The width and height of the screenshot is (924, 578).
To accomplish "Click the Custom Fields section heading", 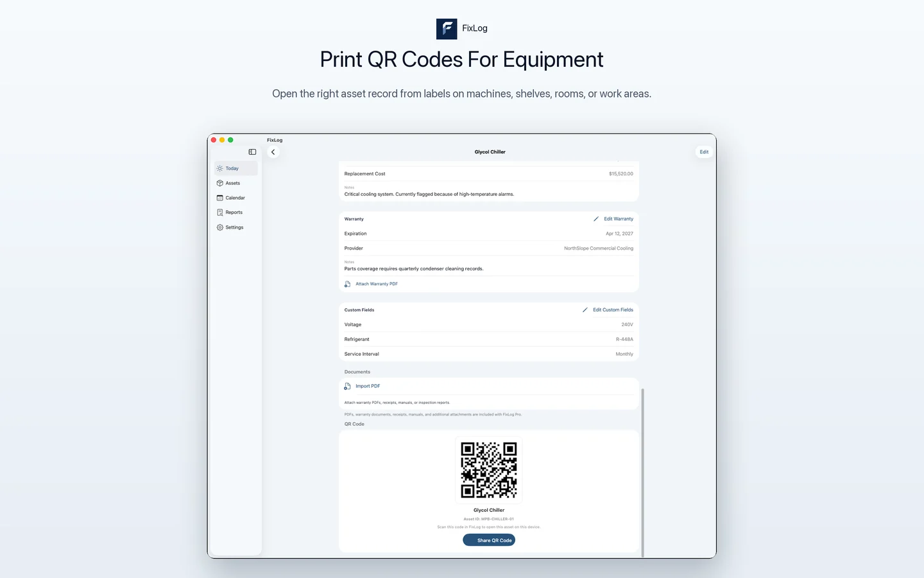I will (x=359, y=310).
